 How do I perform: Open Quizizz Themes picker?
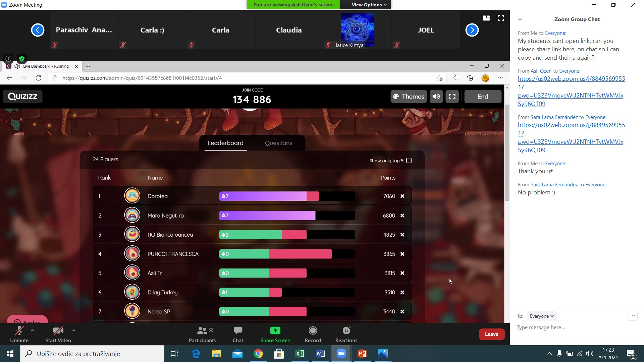409,97
